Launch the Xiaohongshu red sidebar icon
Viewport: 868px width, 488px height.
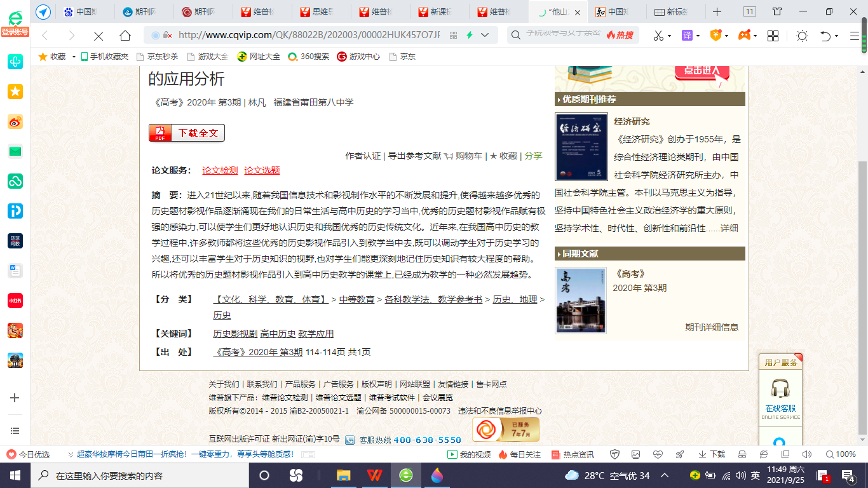pos(15,301)
